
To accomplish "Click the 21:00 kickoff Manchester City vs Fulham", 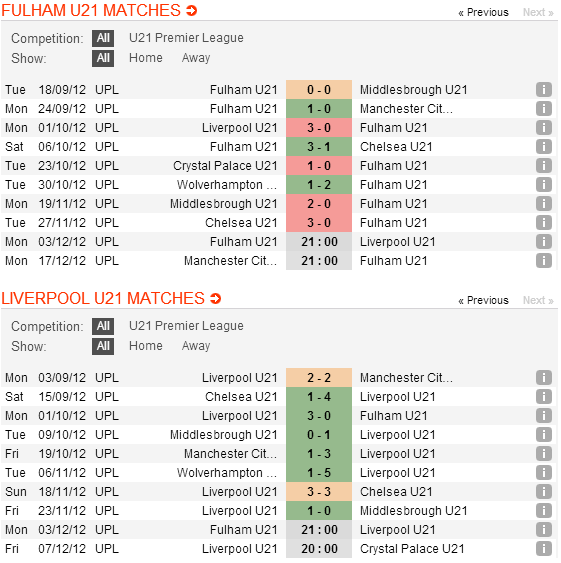I will click(319, 261).
